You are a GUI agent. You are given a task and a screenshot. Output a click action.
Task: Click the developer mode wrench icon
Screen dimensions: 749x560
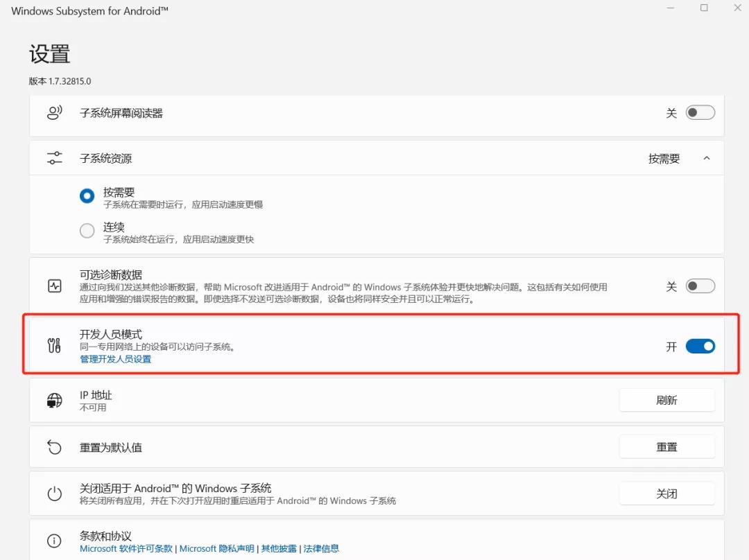tap(55, 344)
